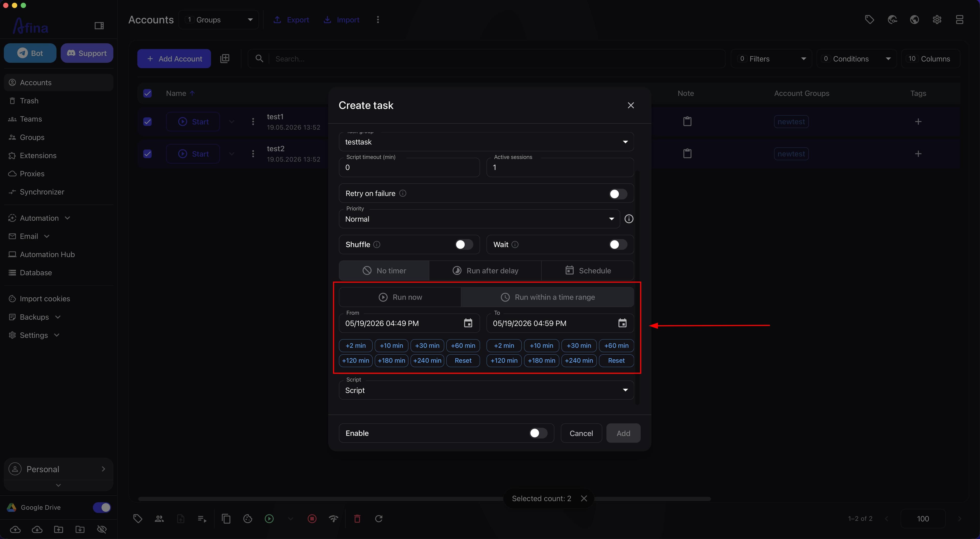Screen dimensions: 980x539
Task: Uncheck the test2 row checkbox
Action: [148, 154]
